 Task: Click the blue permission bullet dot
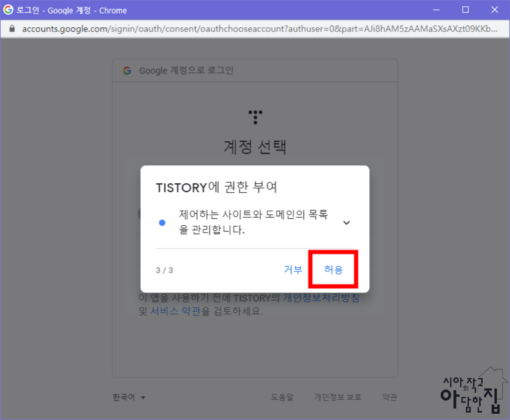(162, 223)
